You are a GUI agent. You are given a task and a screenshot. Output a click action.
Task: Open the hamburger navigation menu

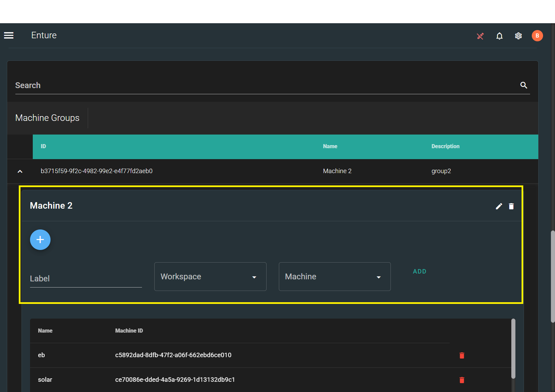pyautogui.click(x=9, y=36)
